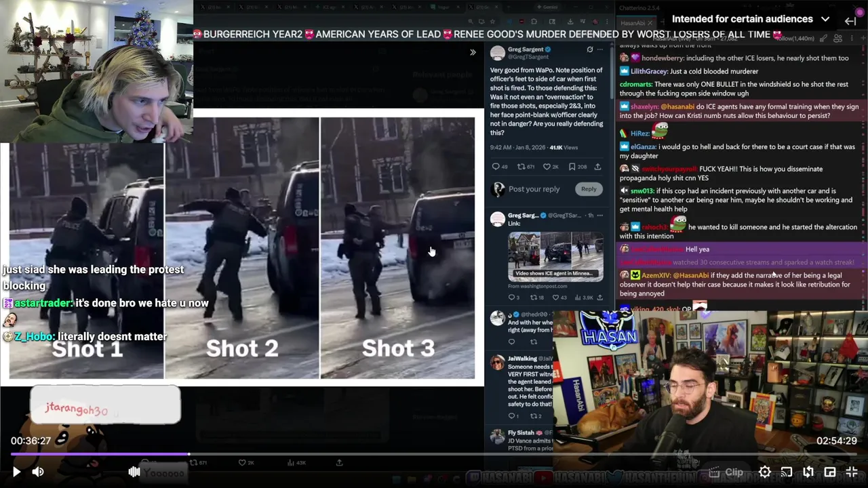Click chat username cdromarts

(x=635, y=84)
